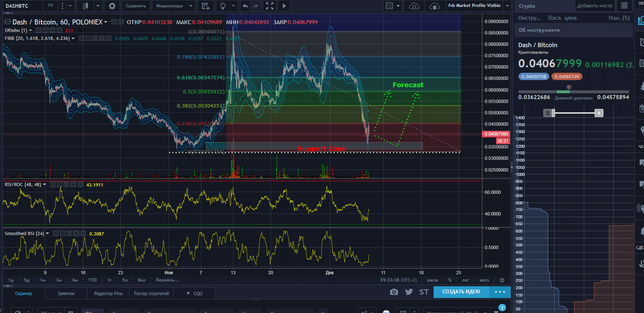Enter fullscreen mode with the expand icon

(x=270, y=6)
